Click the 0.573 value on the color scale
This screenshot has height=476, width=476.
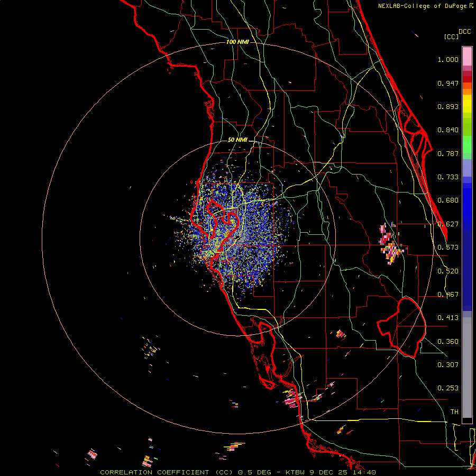coord(448,248)
